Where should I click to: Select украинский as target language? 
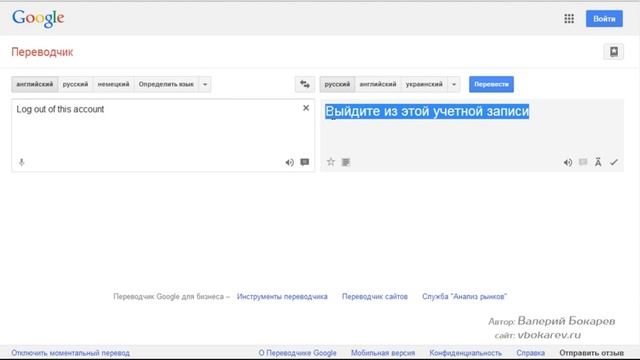(x=424, y=84)
